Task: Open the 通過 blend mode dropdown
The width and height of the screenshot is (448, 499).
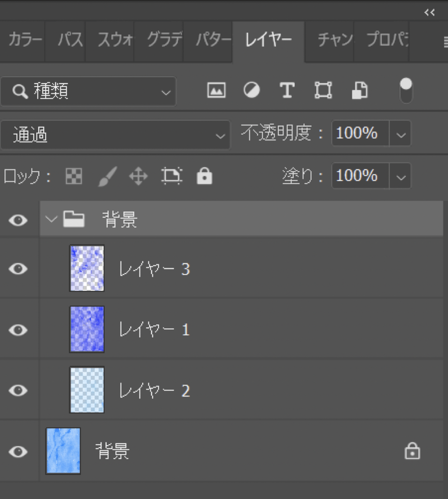Action: tap(115, 134)
